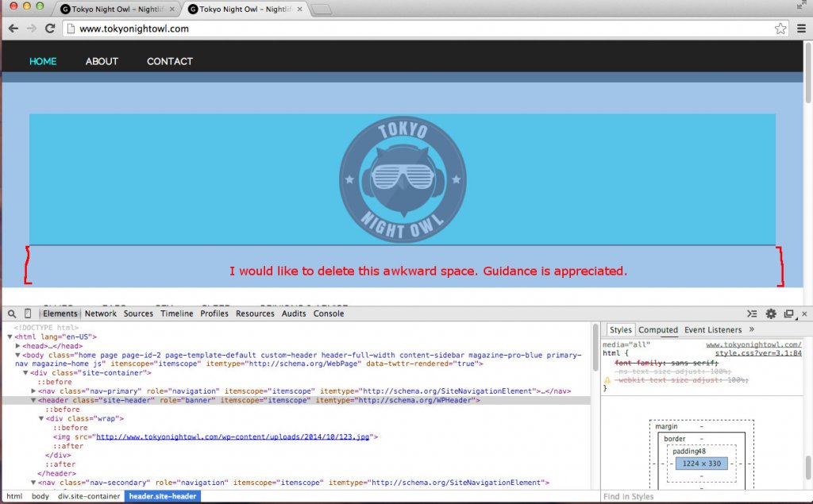
Task: Enter fullscreen using top-right arrows icon
Action: tap(802, 6)
